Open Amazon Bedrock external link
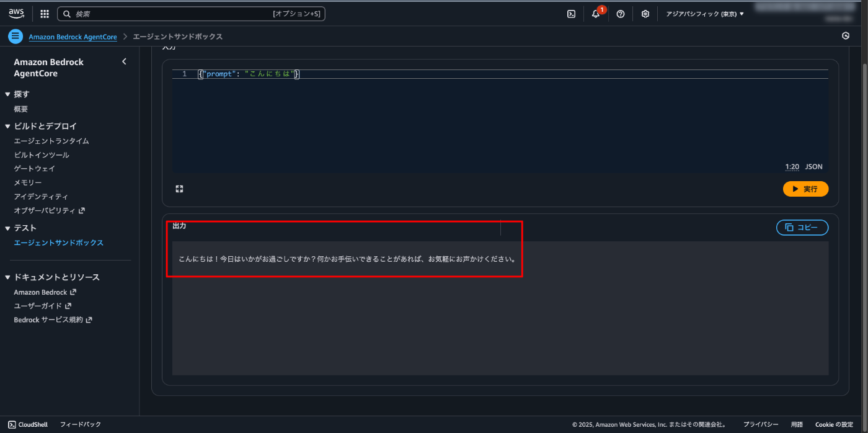 click(45, 292)
